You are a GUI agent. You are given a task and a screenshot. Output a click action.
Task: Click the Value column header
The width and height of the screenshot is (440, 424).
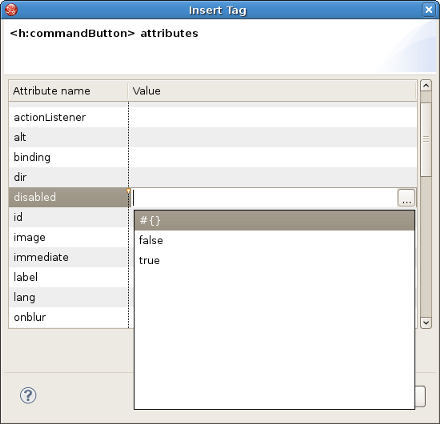click(x=272, y=91)
